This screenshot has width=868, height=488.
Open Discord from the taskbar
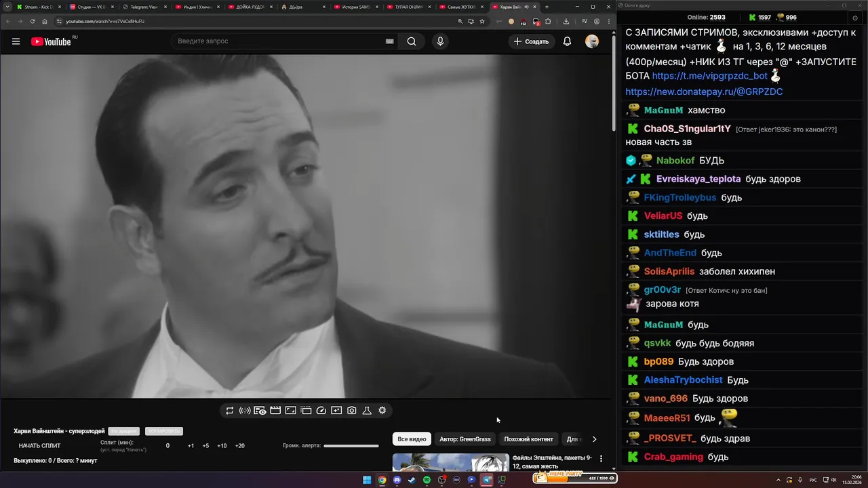(397, 480)
